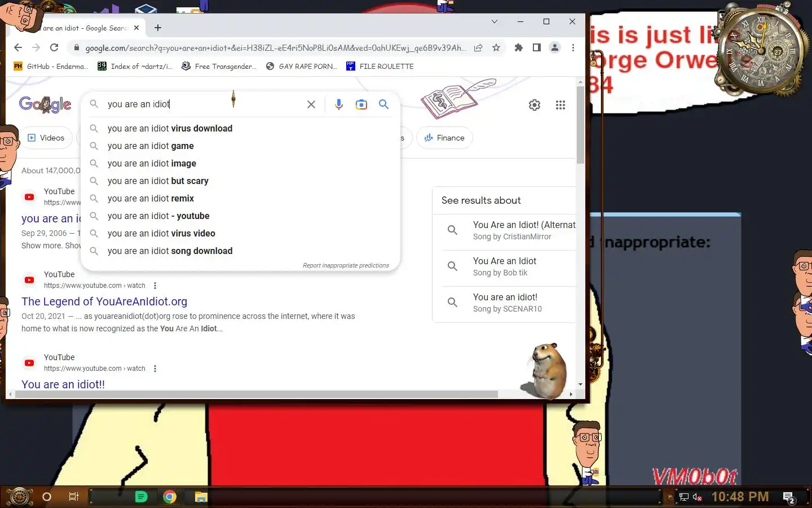Open the Chrome side panel icon

tap(537, 48)
